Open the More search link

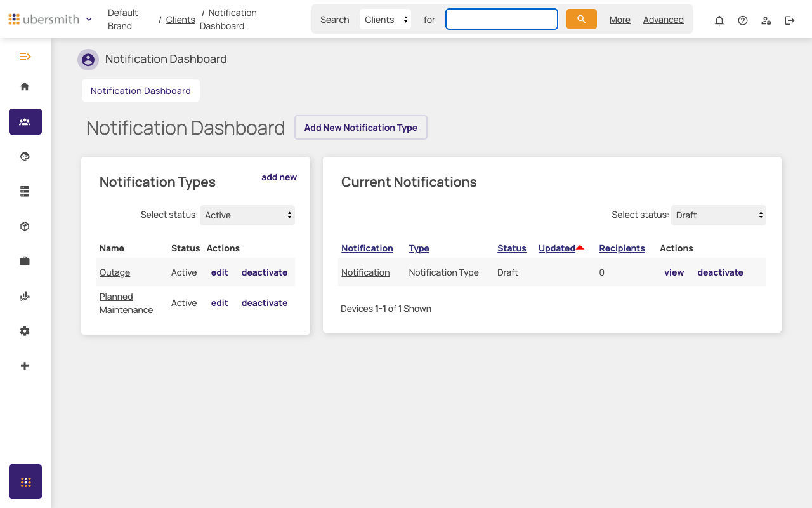click(620, 20)
